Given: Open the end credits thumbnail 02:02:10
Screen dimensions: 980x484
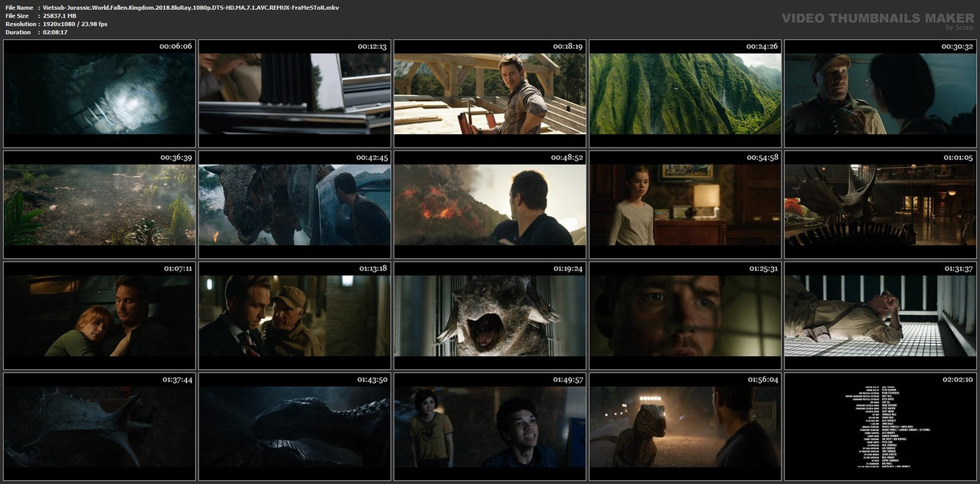Looking at the screenshot, I should [x=880, y=427].
